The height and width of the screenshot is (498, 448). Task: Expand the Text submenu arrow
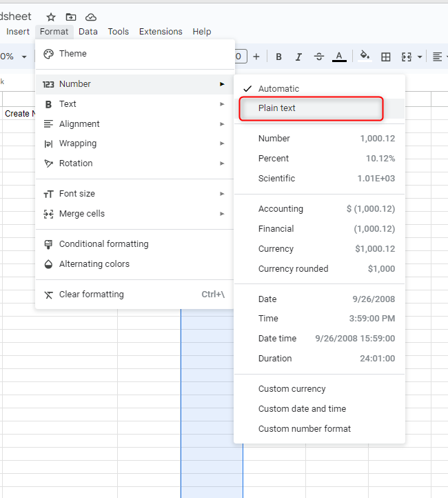[222, 104]
